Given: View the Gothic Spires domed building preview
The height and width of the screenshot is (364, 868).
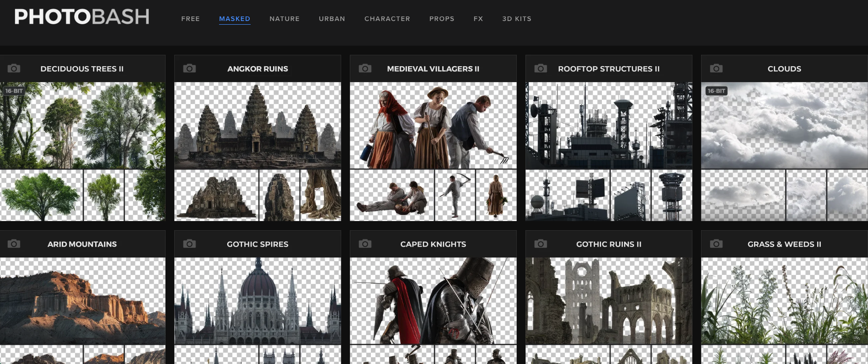Looking at the screenshot, I should [257, 301].
